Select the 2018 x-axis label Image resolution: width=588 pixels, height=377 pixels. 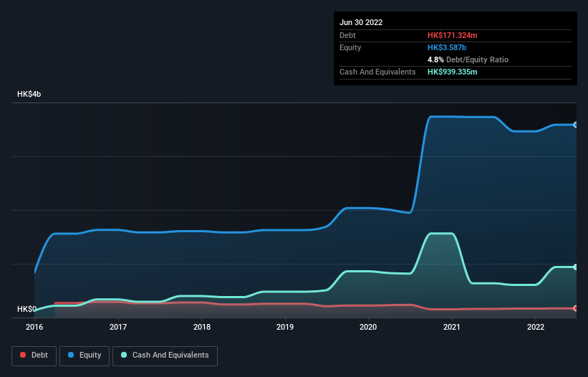click(202, 327)
